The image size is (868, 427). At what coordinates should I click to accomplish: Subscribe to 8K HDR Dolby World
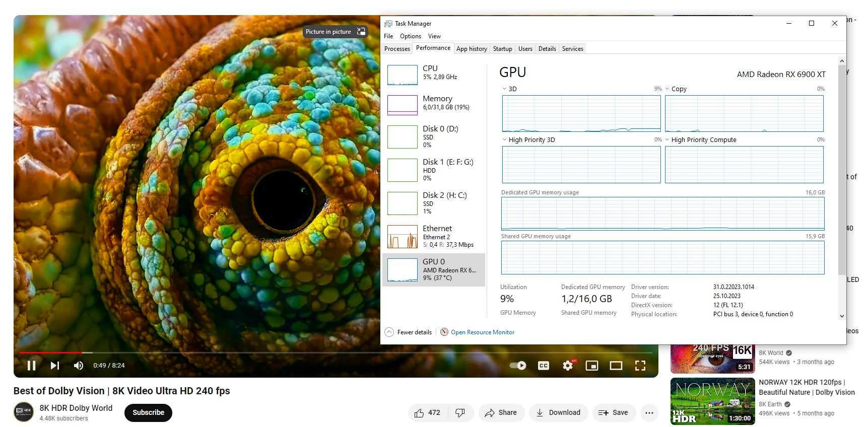pos(148,413)
